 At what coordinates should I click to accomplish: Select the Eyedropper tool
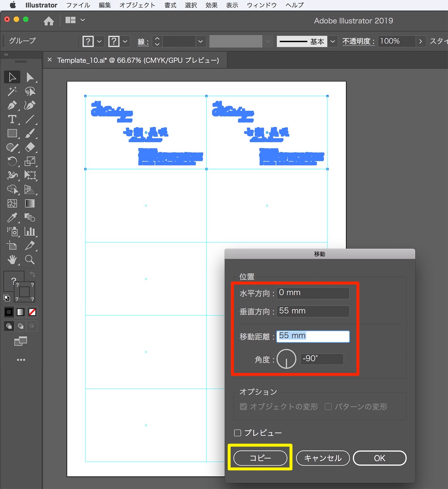pos(12,217)
